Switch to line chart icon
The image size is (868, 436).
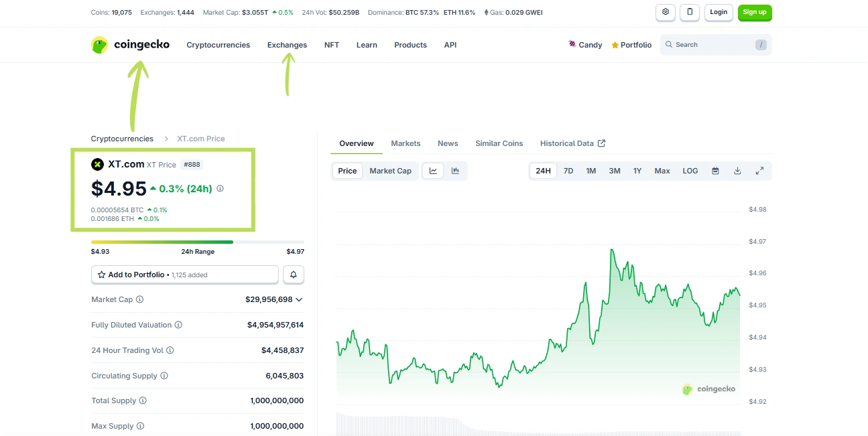pyautogui.click(x=433, y=171)
